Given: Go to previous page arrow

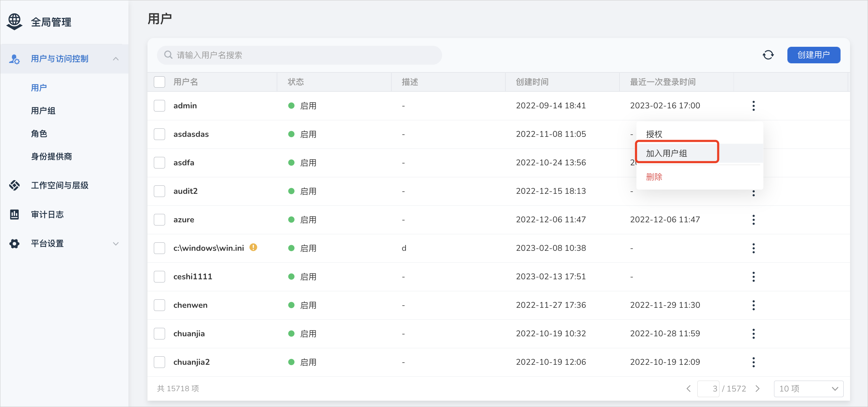Looking at the screenshot, I should coord(689,389).
